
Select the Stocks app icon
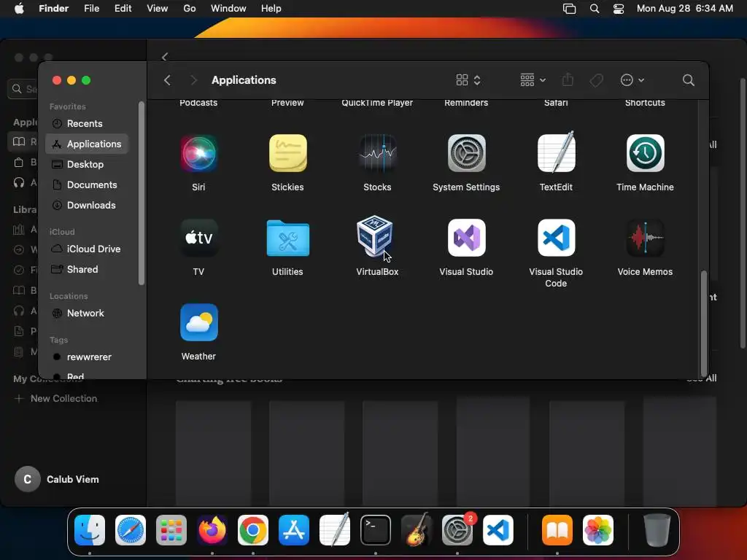(377, 153)
